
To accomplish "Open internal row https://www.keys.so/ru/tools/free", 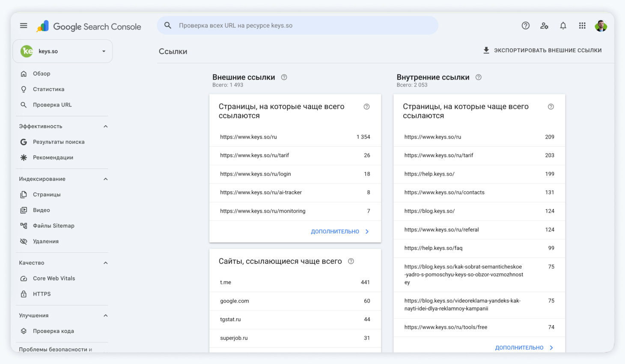I will 479,327.
